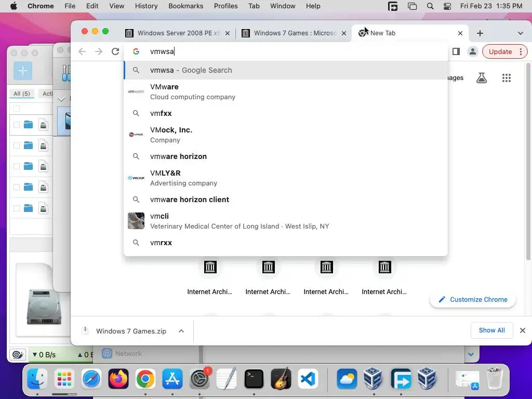
Task: Select the vmrxx suggestion
Action: tap(286, 243)
